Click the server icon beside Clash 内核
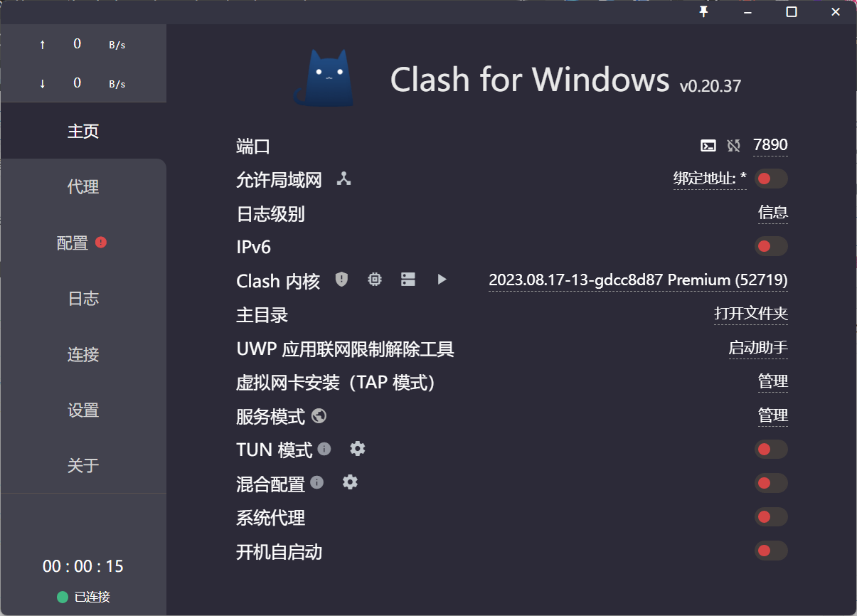The image size is (857, 616). pos(408,280)
